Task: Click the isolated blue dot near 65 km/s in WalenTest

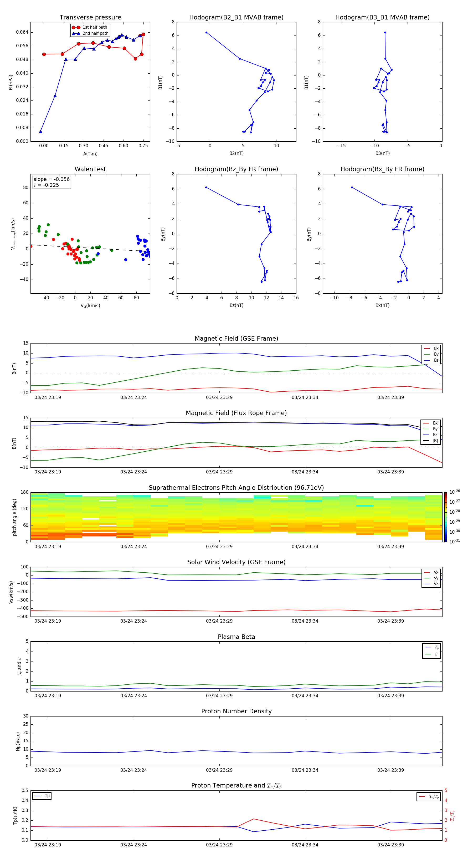Action: tap(126, 260)
